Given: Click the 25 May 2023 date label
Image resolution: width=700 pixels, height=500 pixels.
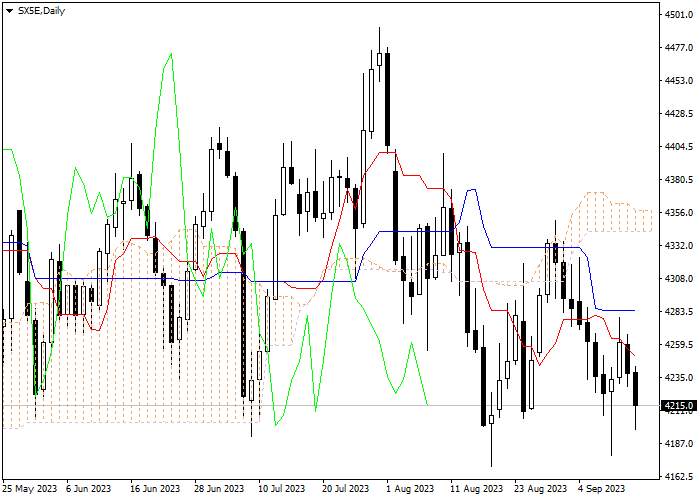Looking at the screenshot, I should (30, 488).
